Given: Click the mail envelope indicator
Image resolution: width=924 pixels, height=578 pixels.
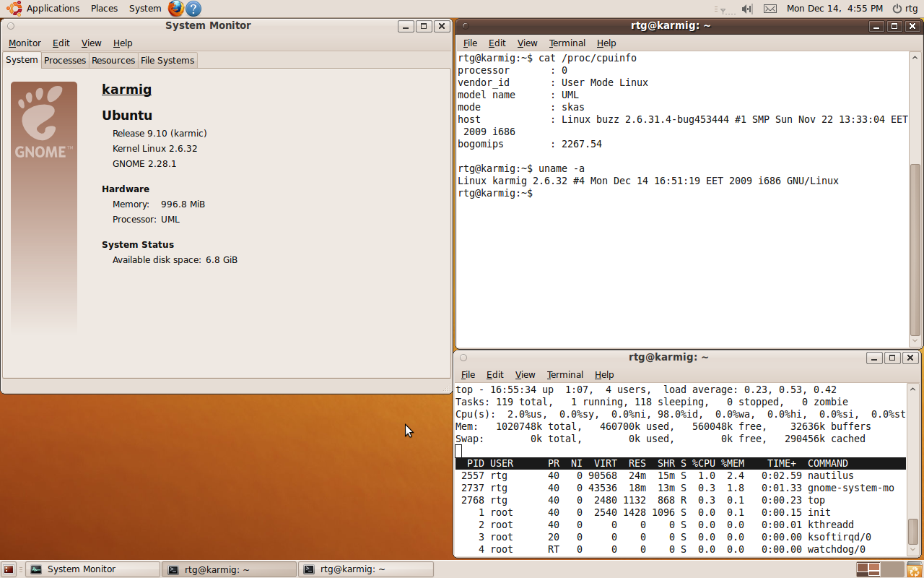Looking at the screenshot, I should pos(770,9).
